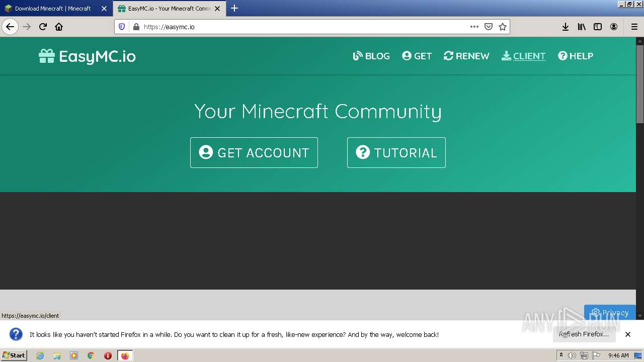This screenshot has height=362, width=644.
Task: Select Firefox in the taskbar
Action: coord(125,355)
